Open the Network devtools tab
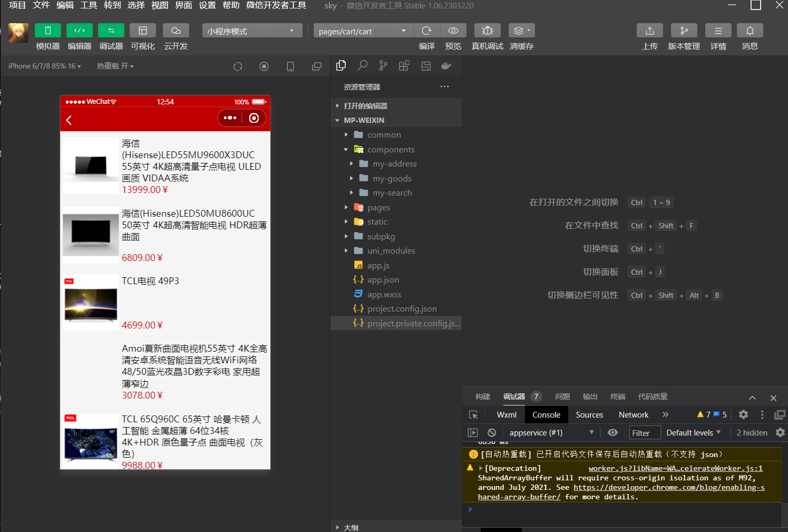Image resolution: width=788 pixels, height=532 pixels. point(634,415)
